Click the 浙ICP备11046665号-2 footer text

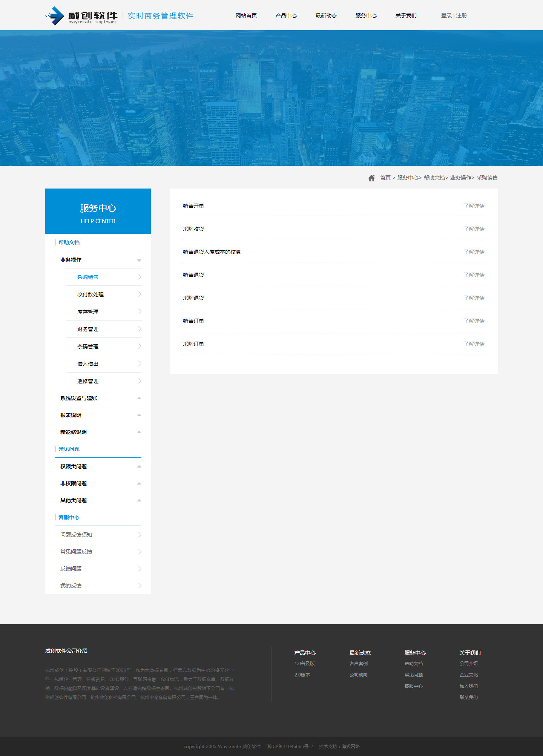(x=290, y=747)
